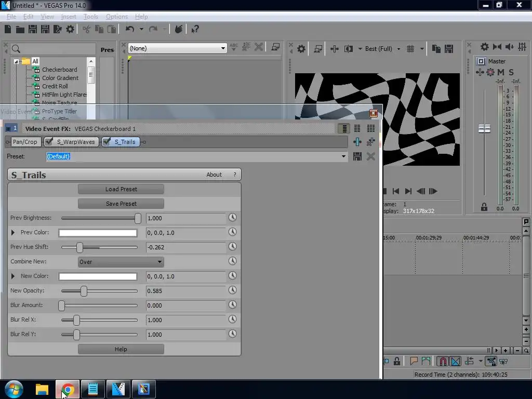Image resolution: width=532 pixels, height=399 pixels.
Task: Open the File menu
Action: click(11, 17)
